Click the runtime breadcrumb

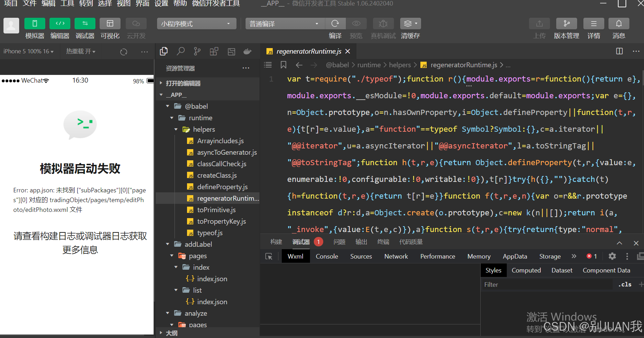point(369,65)
